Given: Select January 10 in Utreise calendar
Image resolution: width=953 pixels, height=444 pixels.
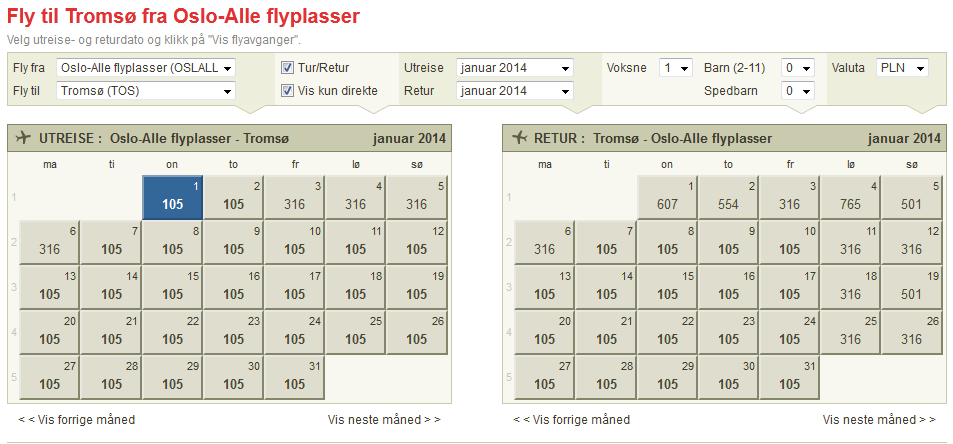Looking at the screenshot, I should click(295, 242).
